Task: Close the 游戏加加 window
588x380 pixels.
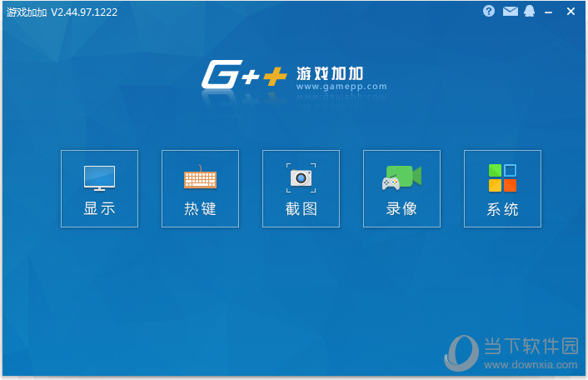Action: click(571, 12)
